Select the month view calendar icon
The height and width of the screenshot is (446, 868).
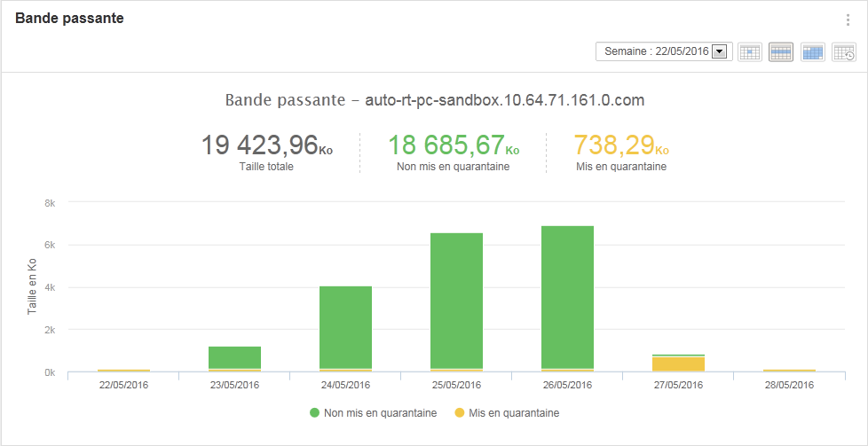(812, 52)
